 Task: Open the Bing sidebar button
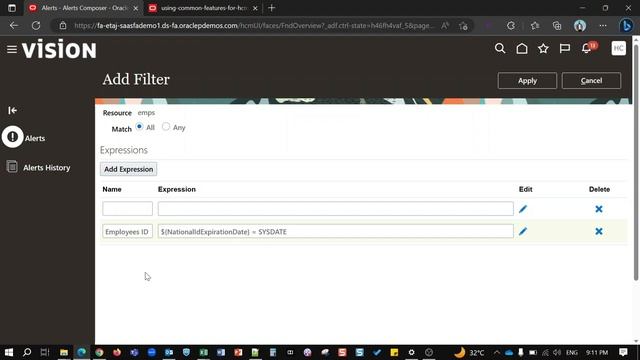pyautogui.click(x=626, y=26)
